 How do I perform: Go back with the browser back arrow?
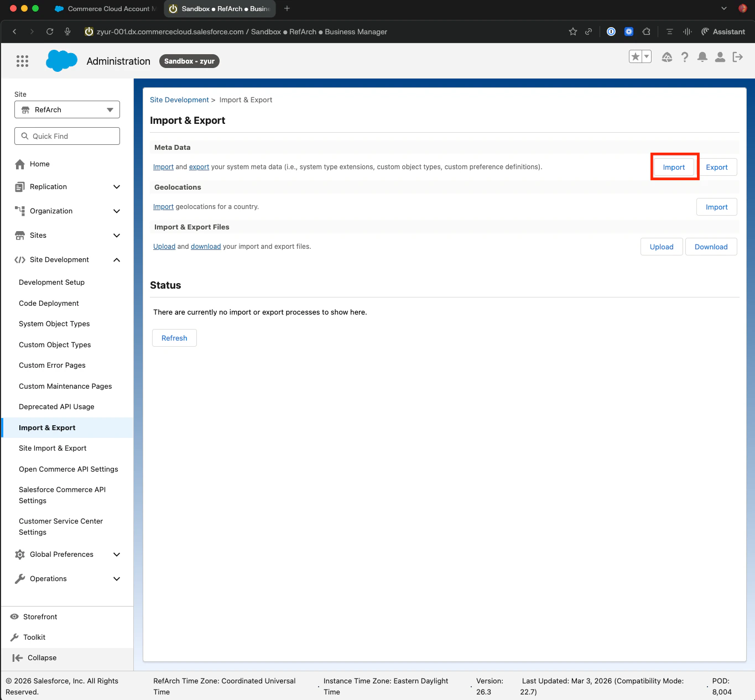15,32
